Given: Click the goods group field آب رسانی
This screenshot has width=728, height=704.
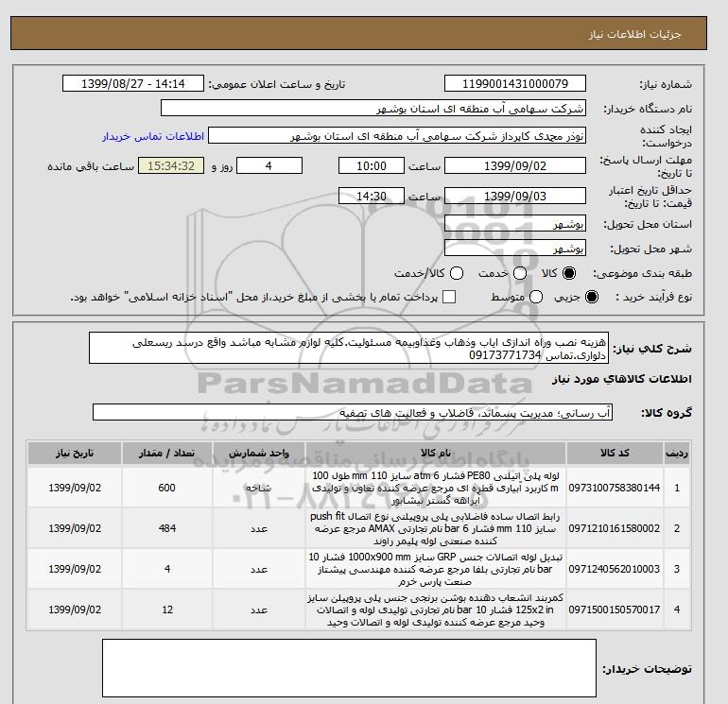Looking at the screenshot, I should [x=353, y=412].
